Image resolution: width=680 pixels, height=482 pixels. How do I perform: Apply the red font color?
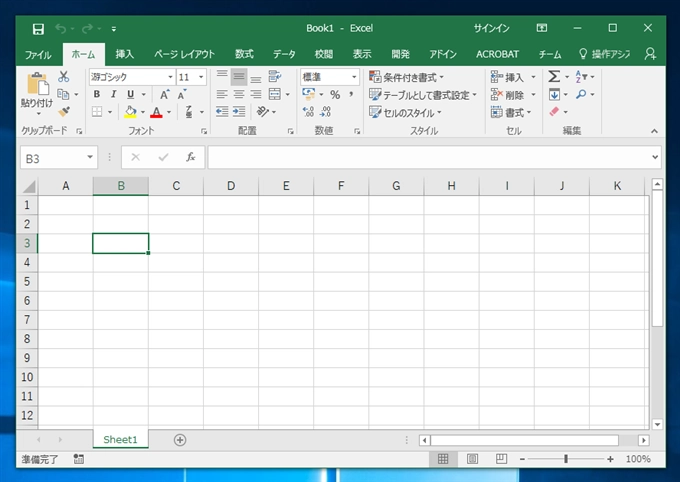coord(156,112)
